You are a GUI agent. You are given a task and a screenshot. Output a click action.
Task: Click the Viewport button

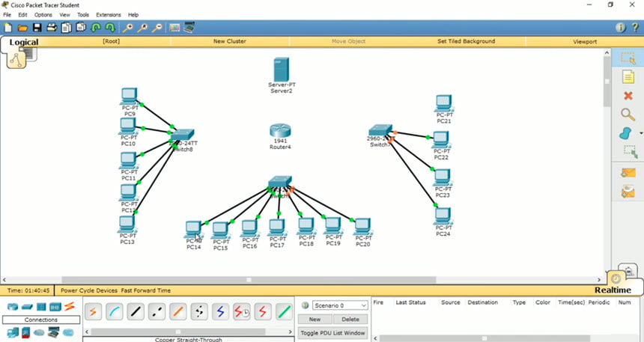585,41
